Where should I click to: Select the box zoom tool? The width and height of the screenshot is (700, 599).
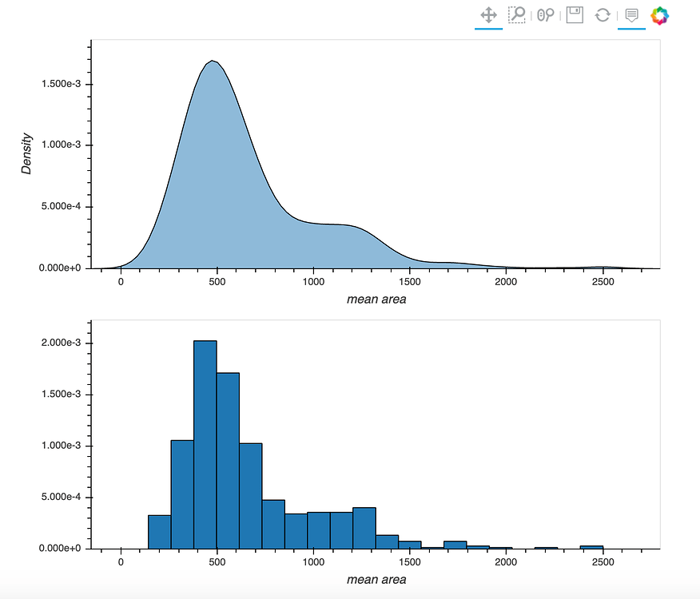517,14
